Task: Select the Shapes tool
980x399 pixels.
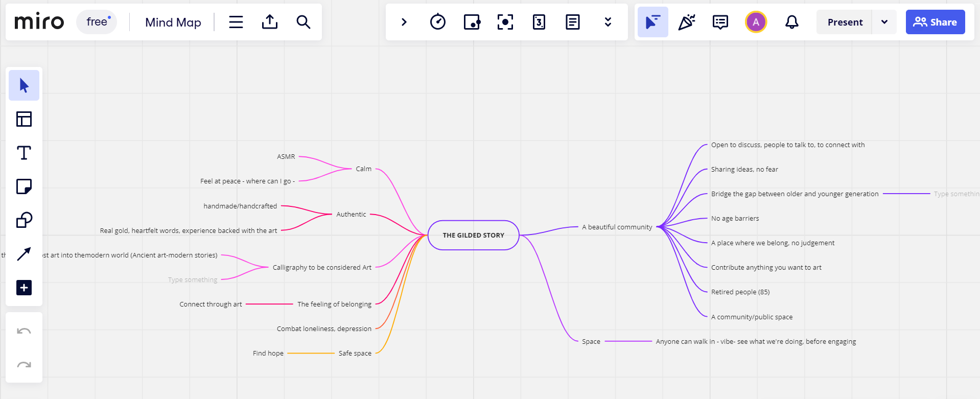Action: tap(24, 220)
